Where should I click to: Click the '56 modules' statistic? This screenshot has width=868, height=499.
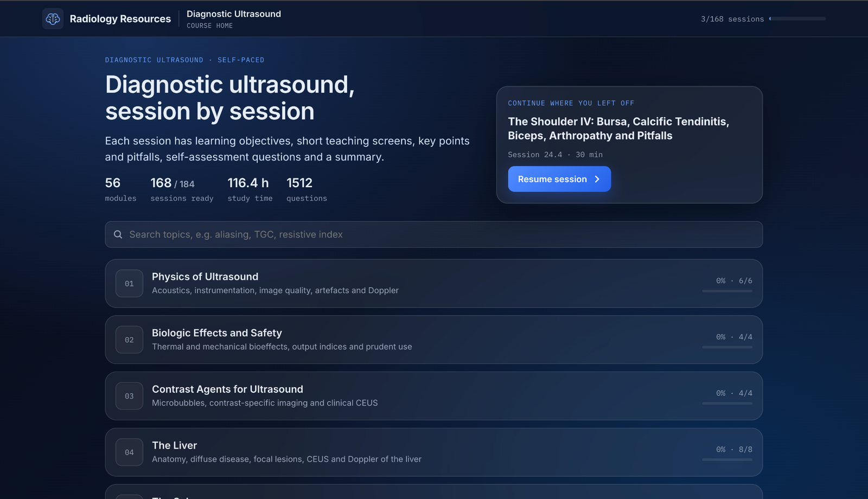120,189
